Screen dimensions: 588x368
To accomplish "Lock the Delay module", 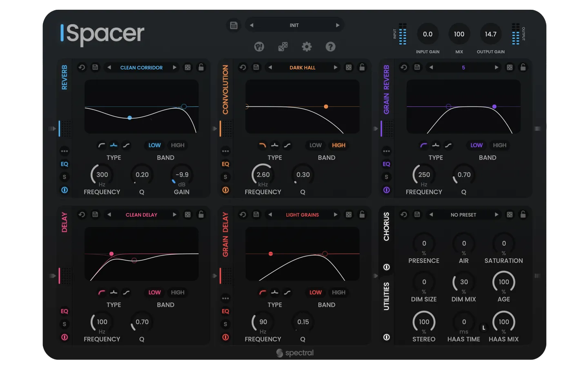I will click(201, 214).
